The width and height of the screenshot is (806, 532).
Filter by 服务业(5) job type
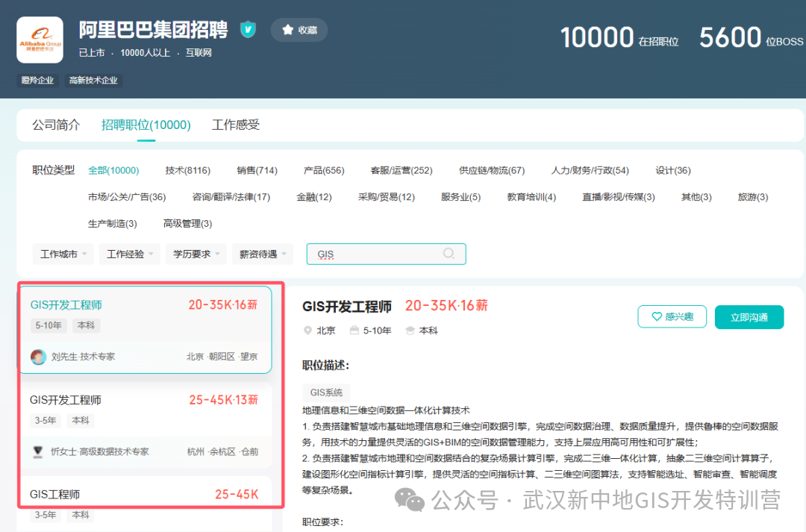[x=460, y=197]
